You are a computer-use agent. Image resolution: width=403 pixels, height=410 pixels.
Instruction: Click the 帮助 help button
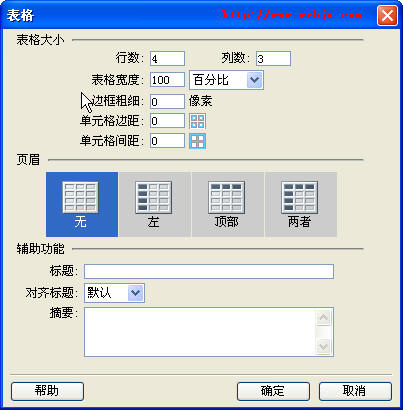click(47, 391)
